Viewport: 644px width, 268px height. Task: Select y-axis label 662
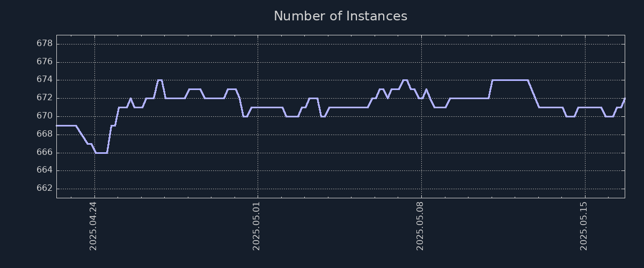coord(44,188)
